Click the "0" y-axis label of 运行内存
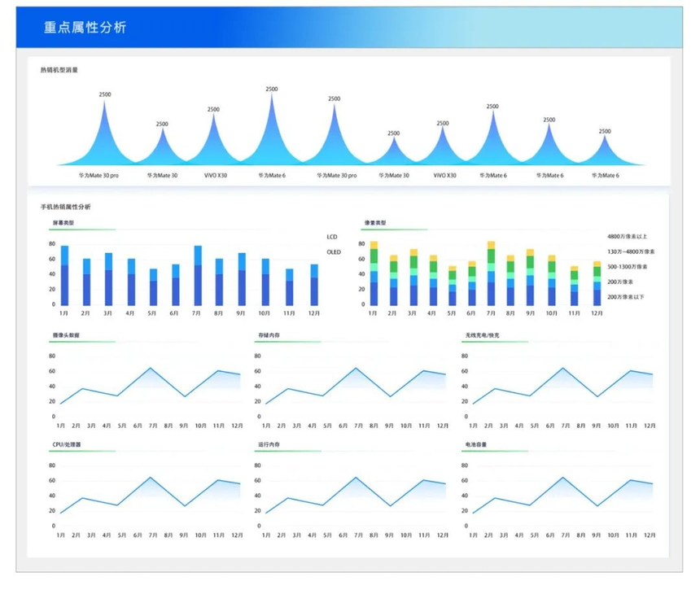The height and width of the screenshot is (590, 700). tap(259, 527)
